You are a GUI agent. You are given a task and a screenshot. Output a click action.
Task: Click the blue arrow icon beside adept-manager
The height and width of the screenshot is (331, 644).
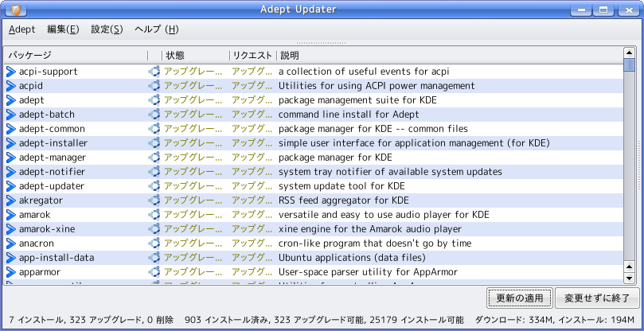coord(10,158)
